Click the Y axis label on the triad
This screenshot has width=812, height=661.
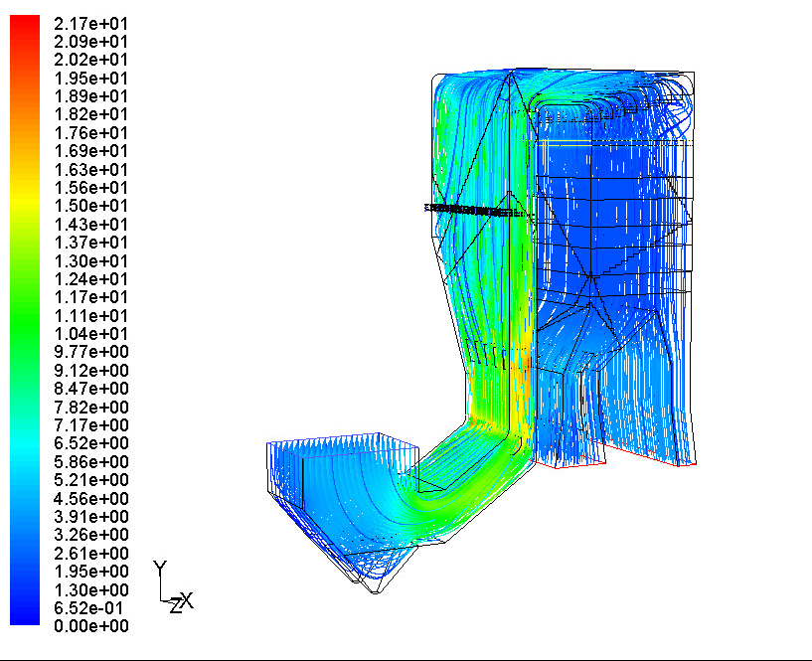(x=161, y=568)
